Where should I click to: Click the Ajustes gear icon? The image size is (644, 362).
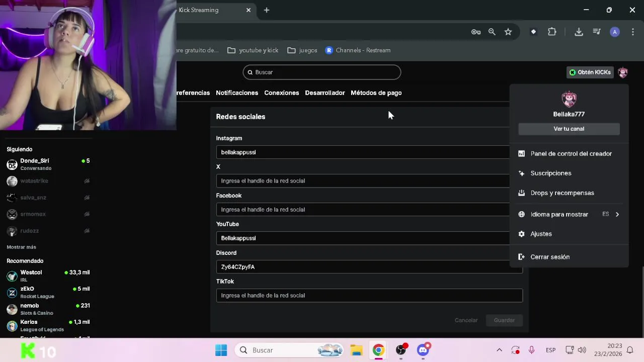point(521,234)
